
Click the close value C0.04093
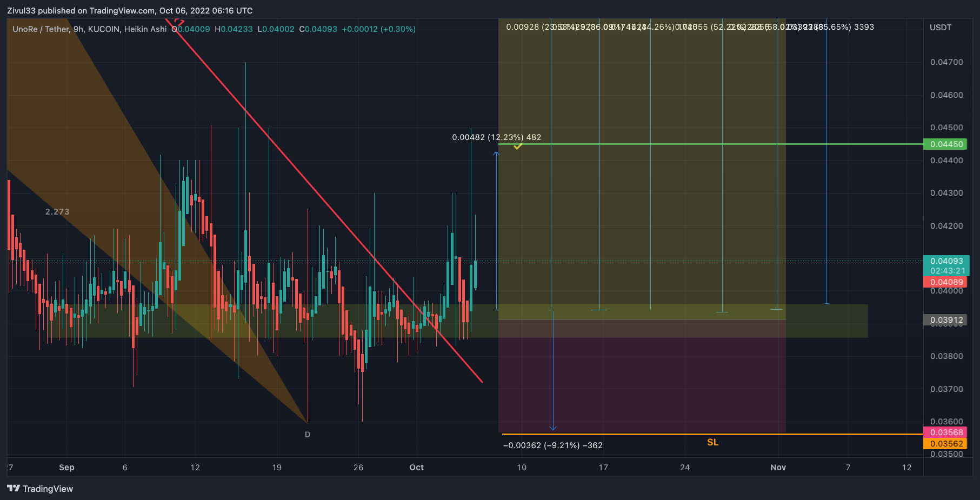coord(318,29)
